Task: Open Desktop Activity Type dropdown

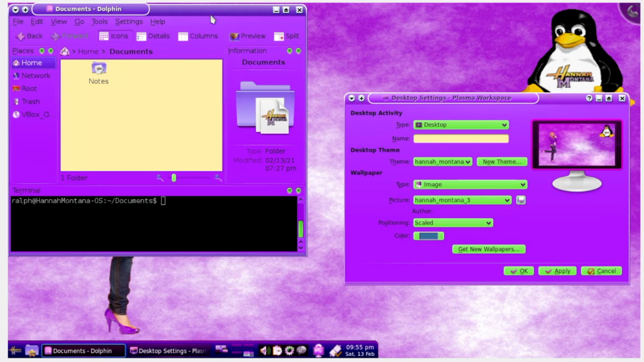Action: [x=461, y=125]
